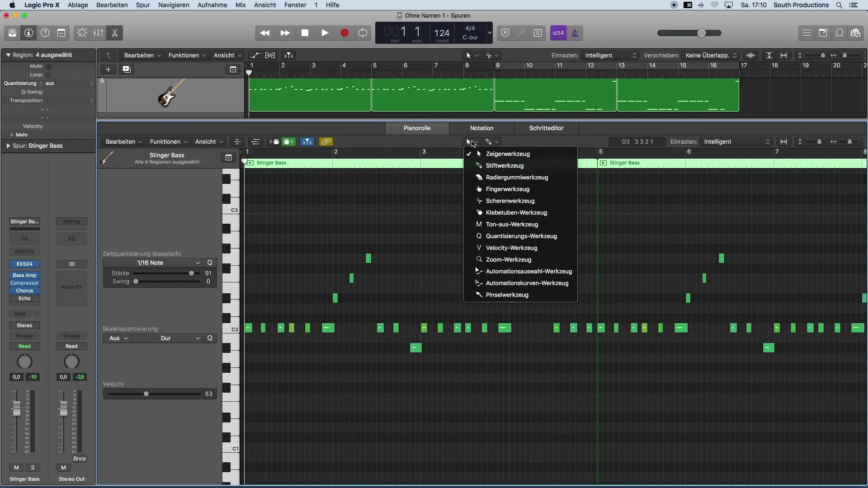This screenshot has height=488, width=868.
Task: Open the Bearbeiten menu in menu bar
Action: [112, 5]
